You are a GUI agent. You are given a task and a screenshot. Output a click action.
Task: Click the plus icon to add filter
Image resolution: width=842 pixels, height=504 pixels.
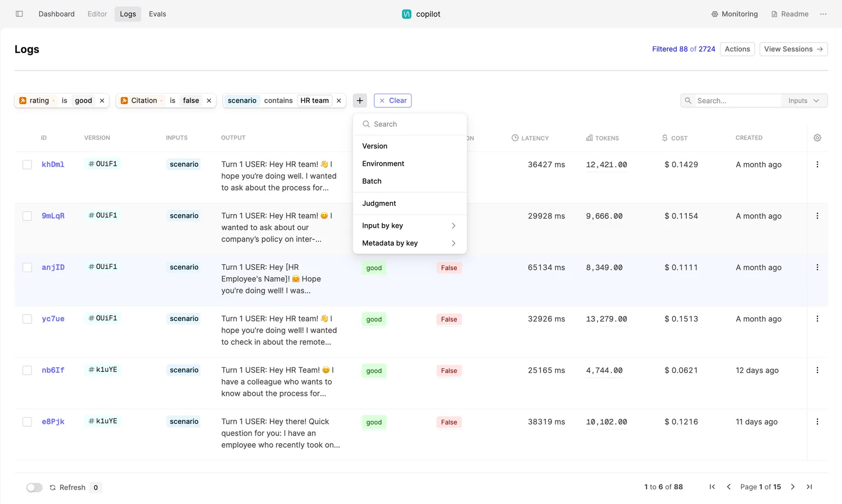tap(360, 100)
